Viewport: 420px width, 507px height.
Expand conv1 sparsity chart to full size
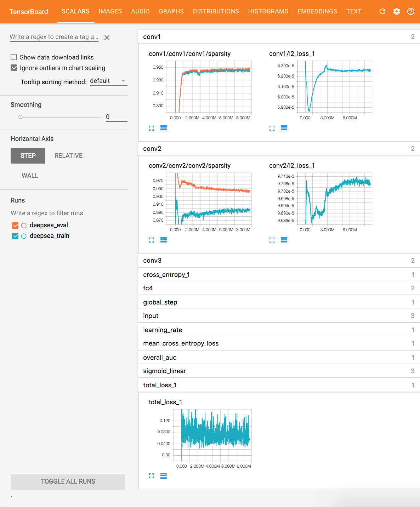pyautogui.click(x=152, y=128)
